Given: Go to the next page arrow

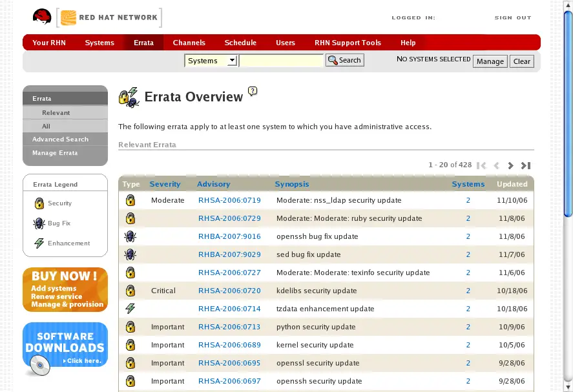Looking at the screenshot, I should coord(510,165).
